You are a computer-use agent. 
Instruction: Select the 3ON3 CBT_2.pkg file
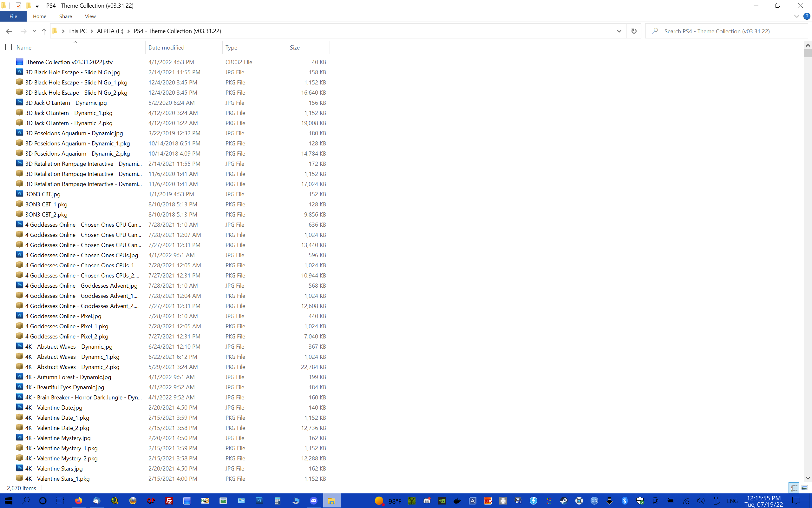coord(46,214)
